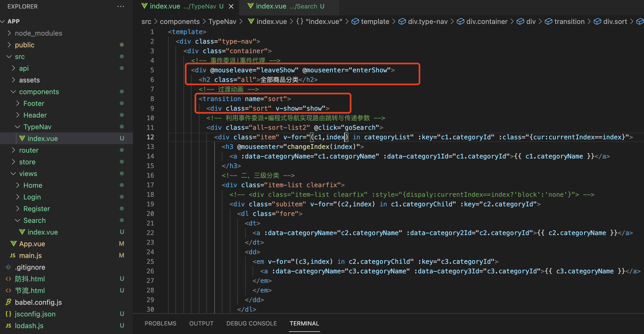Open the DEBUG CONSOLE panel tab
644x334 pixels.
pos(251,323)
